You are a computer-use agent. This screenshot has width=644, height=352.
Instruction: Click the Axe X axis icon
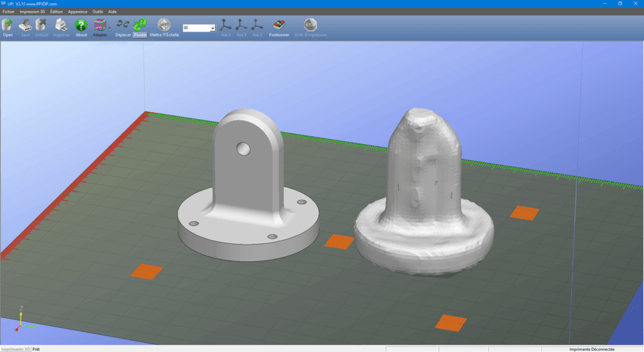(x=225, y=24)
